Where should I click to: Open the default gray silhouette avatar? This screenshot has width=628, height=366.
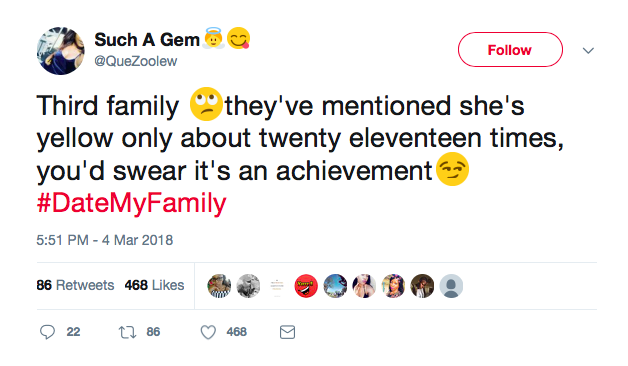point(451,286)
